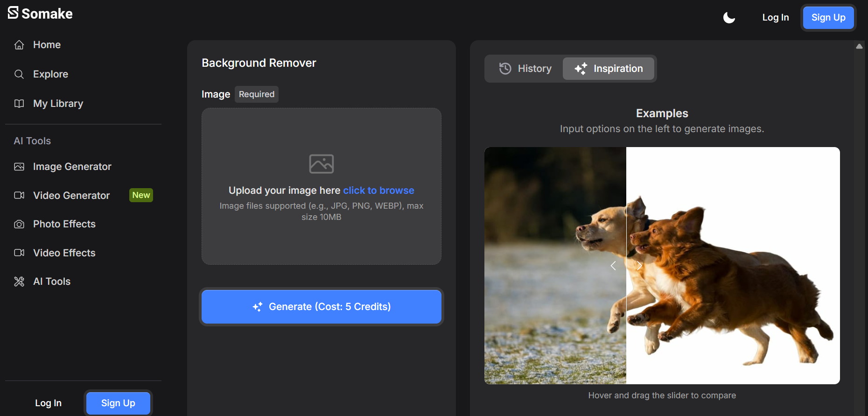Switch to the Inspiration tab
The image size is (868, 416).
tap(608, 69)
